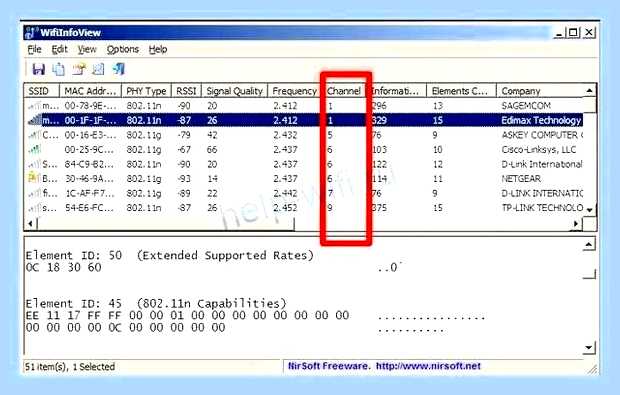
Task: Click the list's horizontal scroll left arrow
Action: [x=30, y=224]
